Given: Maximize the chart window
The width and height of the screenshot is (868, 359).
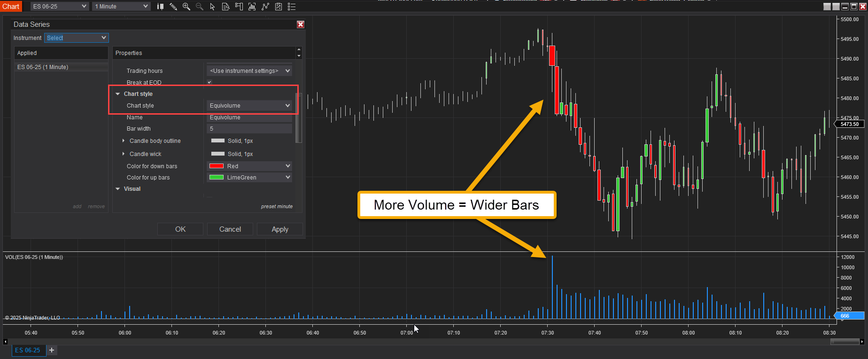Looking at the screenshot, I should [x=854, y=7].
